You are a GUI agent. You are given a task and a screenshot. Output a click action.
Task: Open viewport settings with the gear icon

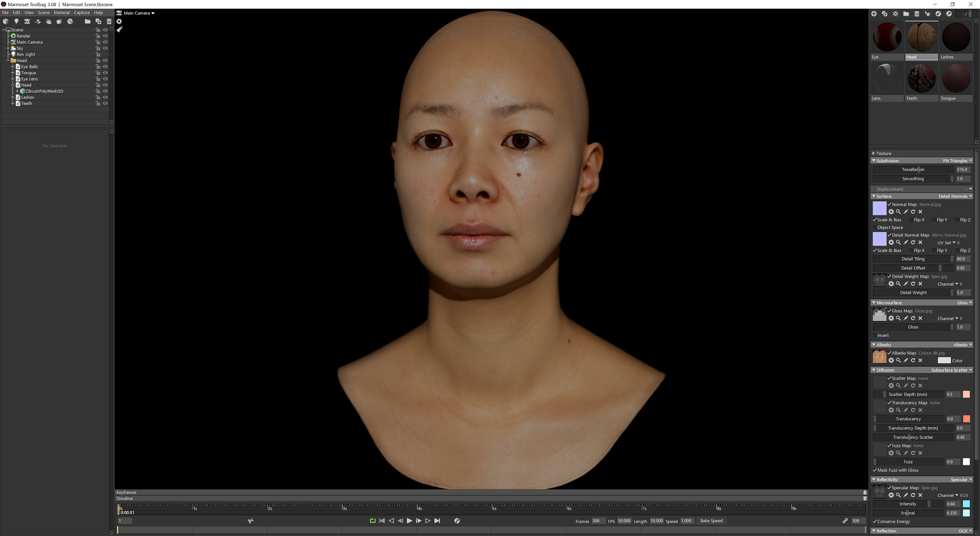click(119, 22)
